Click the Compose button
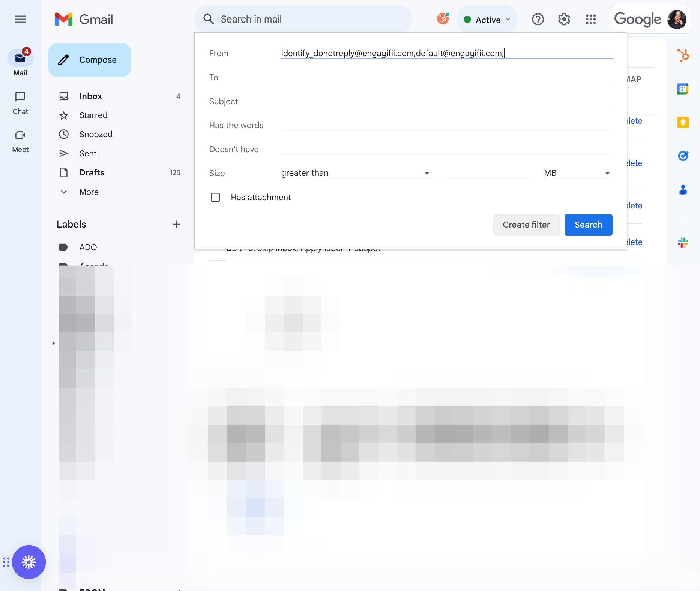700x591 pixels. [90, 60]
